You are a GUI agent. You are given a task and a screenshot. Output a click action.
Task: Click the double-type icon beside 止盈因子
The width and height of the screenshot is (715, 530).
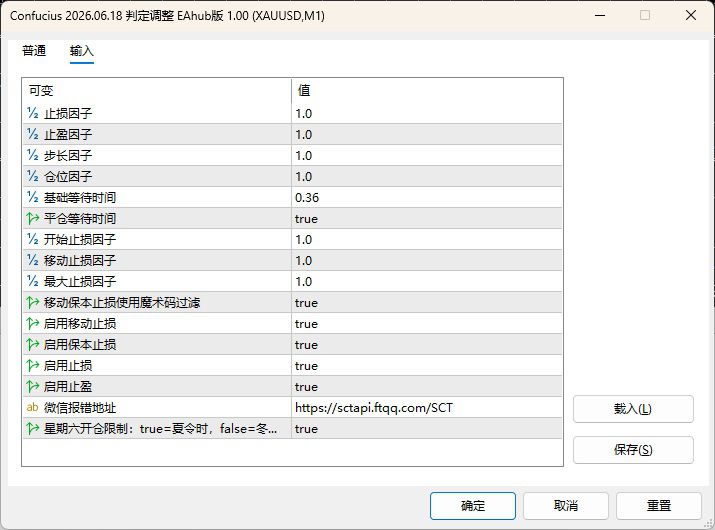point(32,134)
